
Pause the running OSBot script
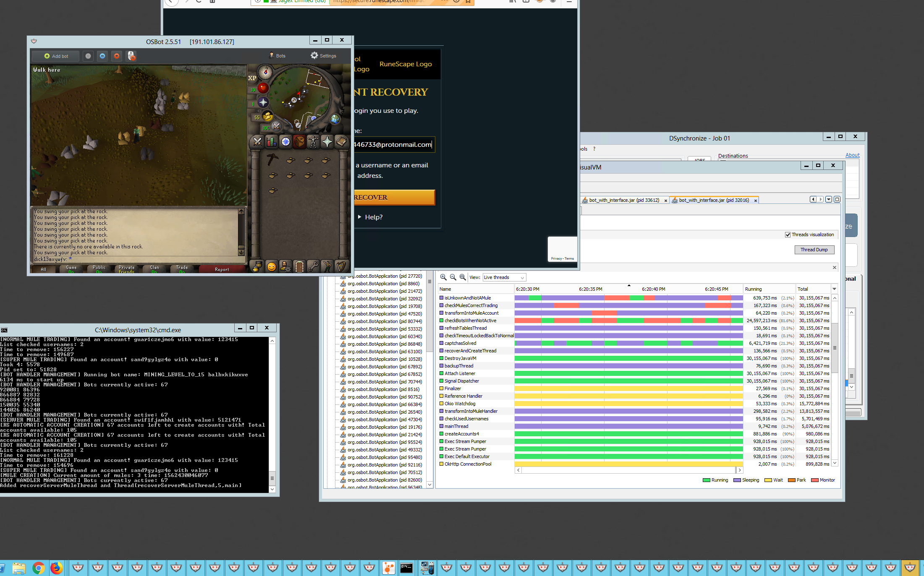(x=102, y=56)
